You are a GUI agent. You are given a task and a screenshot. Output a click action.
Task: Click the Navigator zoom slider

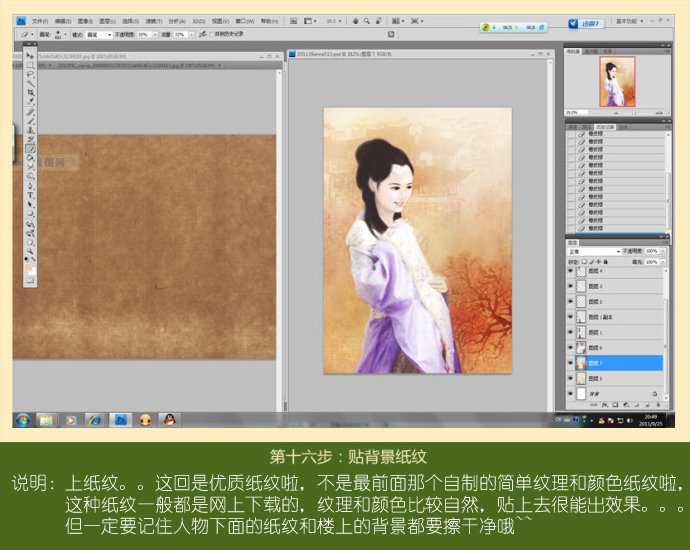point(634,113)
